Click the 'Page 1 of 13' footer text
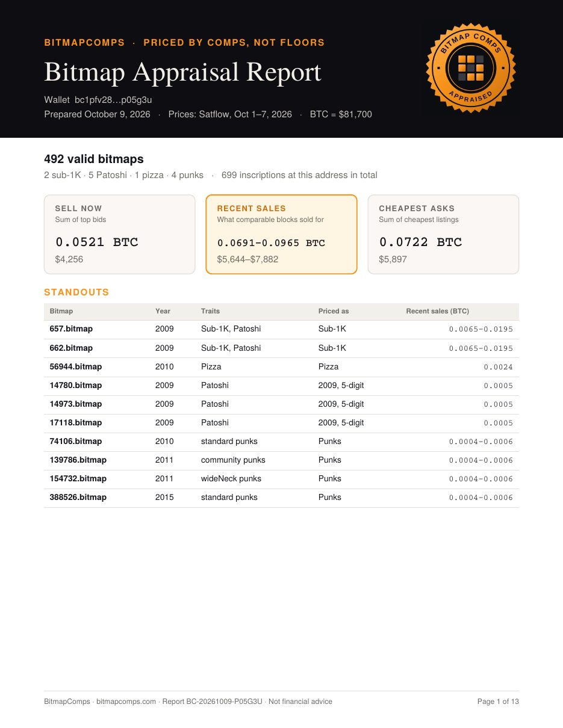563x728 pixels. tap(498, 702)
